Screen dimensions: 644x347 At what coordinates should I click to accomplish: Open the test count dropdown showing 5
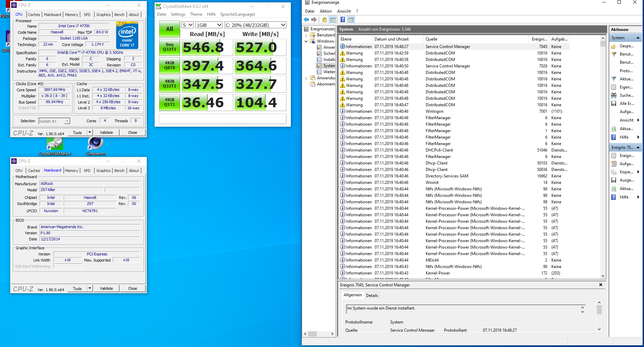point(187,25)
